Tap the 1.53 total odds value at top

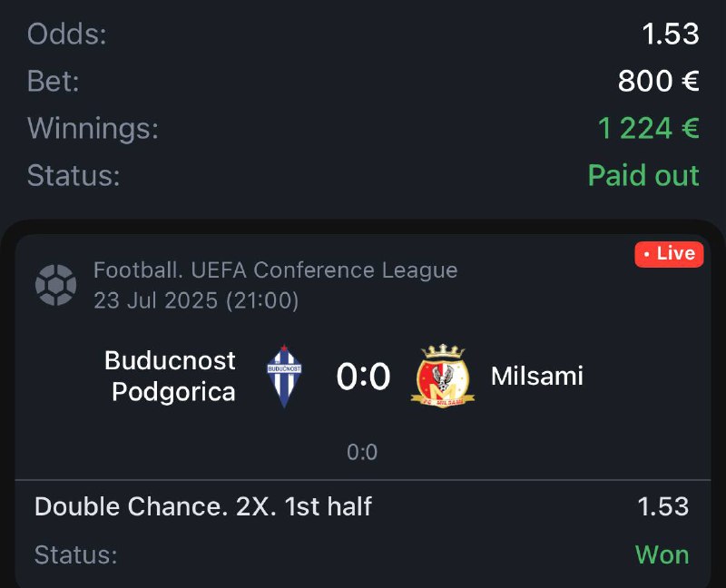tap(670, 34)
